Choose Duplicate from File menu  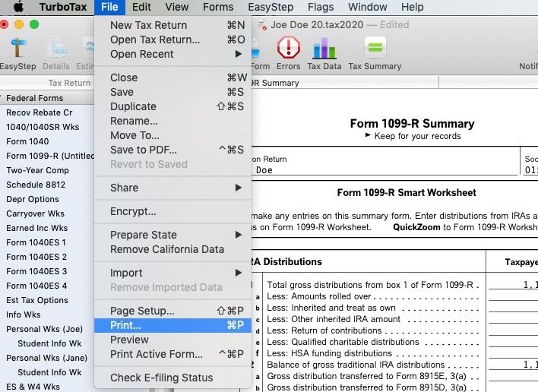[173, 106]
